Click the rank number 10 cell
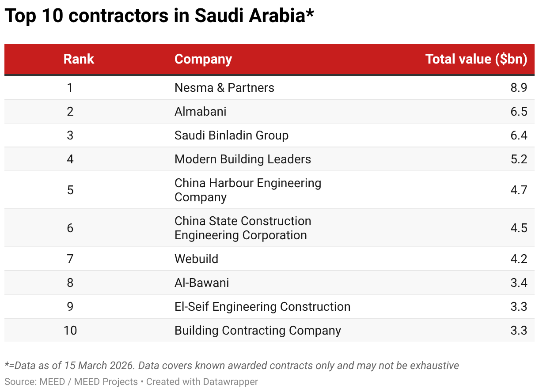539x392 pixels. 70,330
